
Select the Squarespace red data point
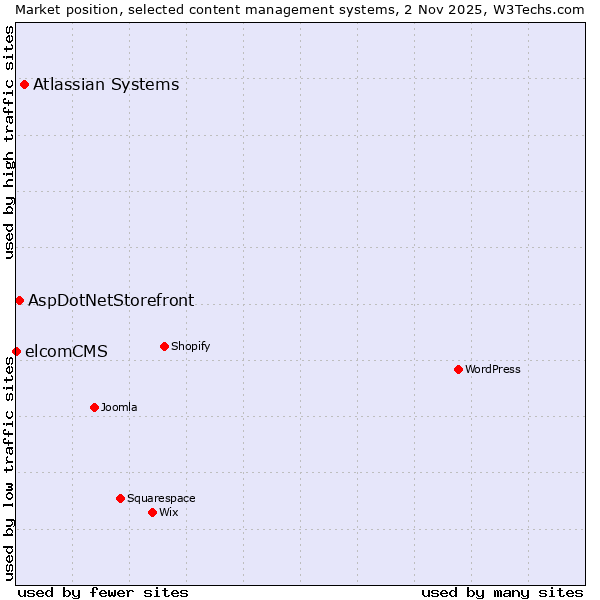[120, 498]
